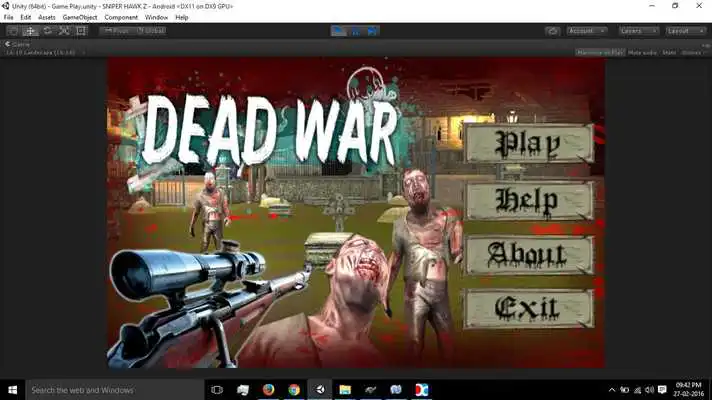
Task: Open the Assets menu
Action: (x=46, y=17)
